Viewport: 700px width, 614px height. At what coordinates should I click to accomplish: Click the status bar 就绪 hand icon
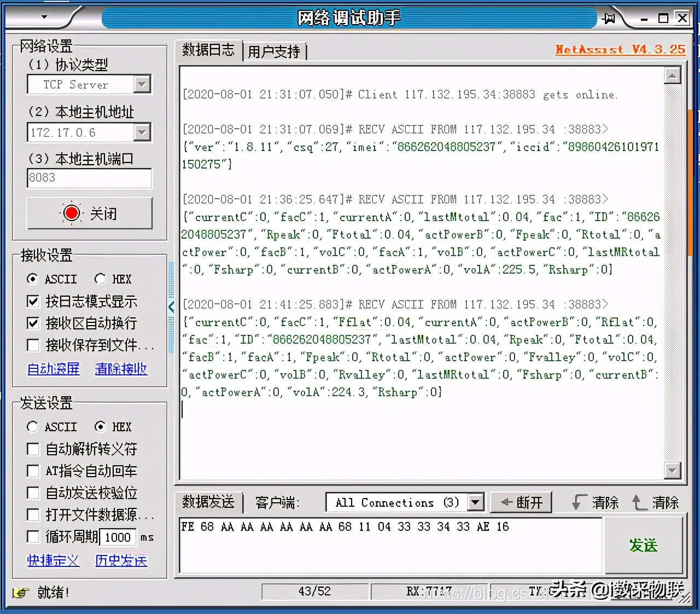pyautogui.click(x=21, y=593)
